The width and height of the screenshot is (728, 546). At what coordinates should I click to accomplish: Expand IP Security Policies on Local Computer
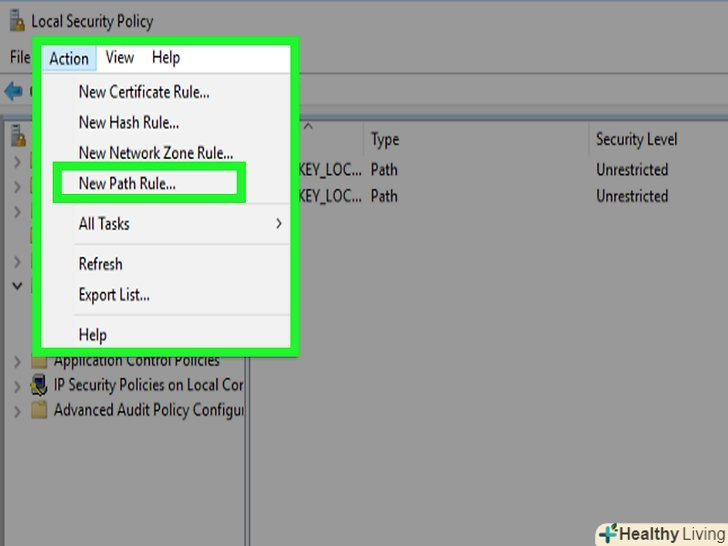[x=17, y=386]
